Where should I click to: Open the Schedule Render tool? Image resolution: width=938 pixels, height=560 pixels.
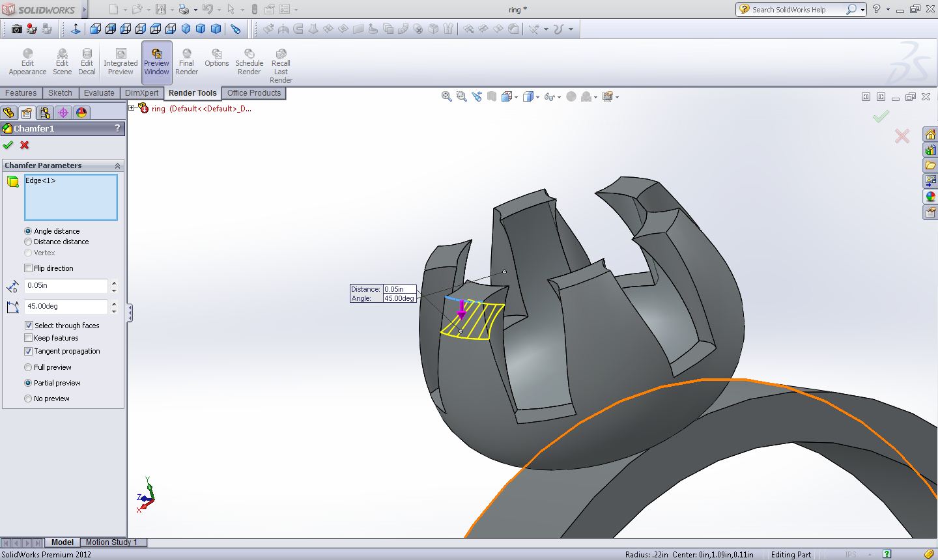(x=249, y=63)
